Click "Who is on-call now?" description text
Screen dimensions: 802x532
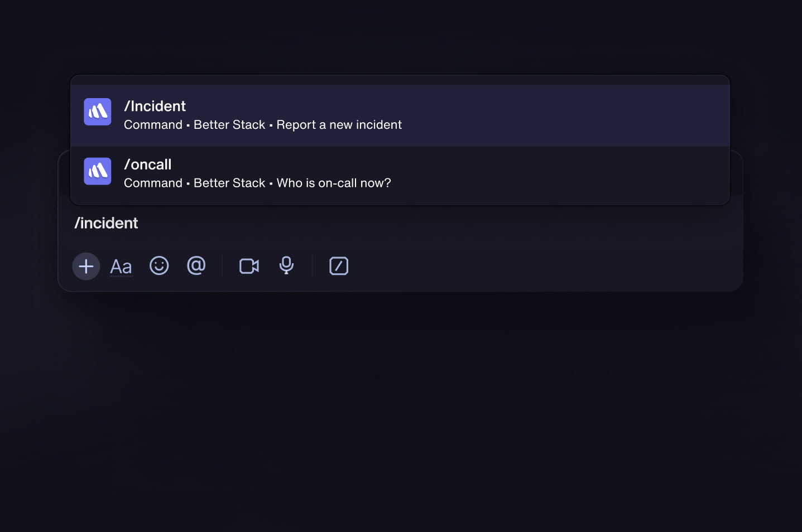point(334,183)
